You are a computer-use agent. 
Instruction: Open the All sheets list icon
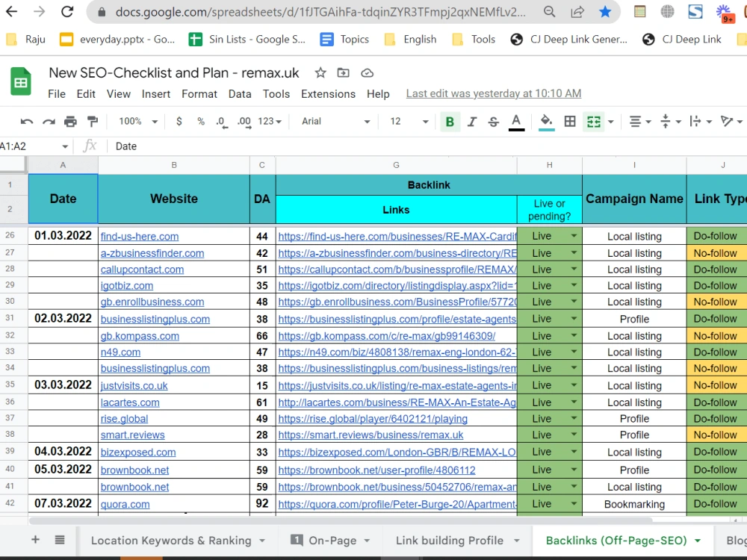(x=60, y=540)
